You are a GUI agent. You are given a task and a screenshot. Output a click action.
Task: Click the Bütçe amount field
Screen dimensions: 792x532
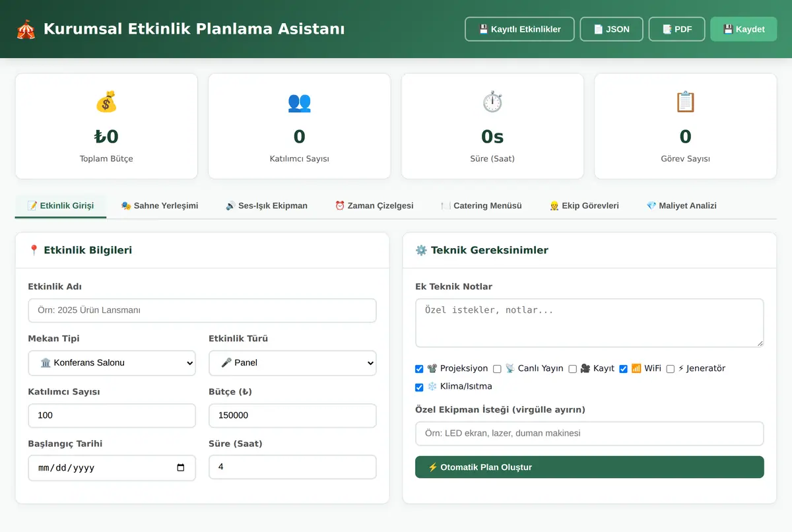click(x=292, y=416)
